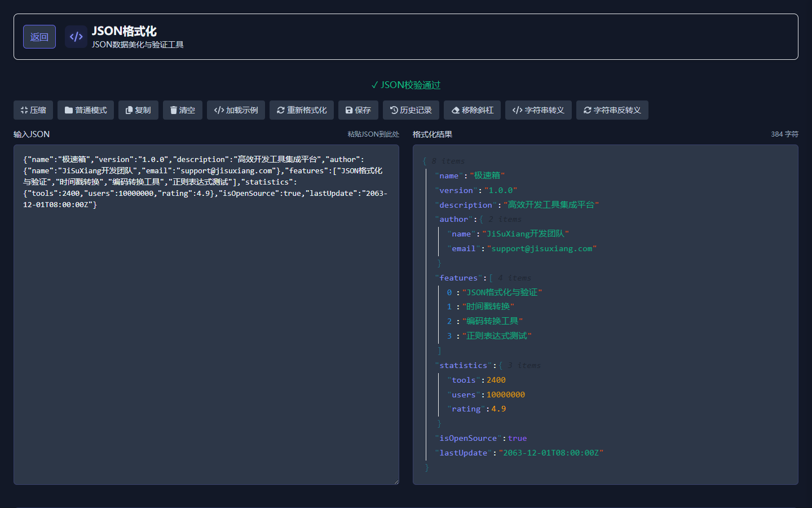This screenshot has width=812, height=508.
Task: Click 加载示例 to load the sample
Action: point(236,110)
